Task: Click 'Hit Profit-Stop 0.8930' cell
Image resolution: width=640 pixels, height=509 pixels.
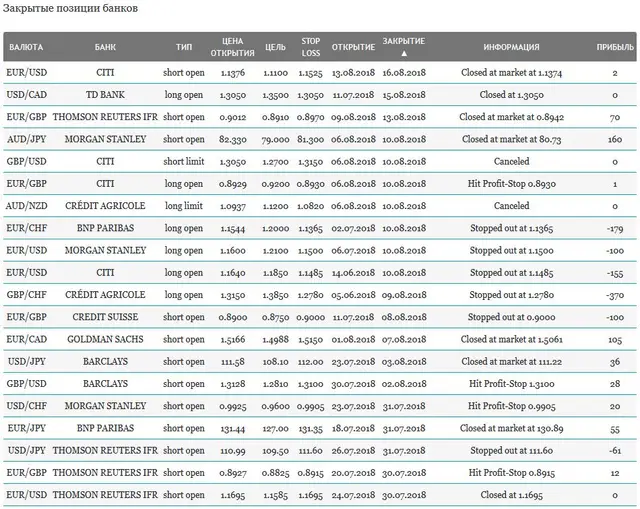Action: tap(511, 184)
